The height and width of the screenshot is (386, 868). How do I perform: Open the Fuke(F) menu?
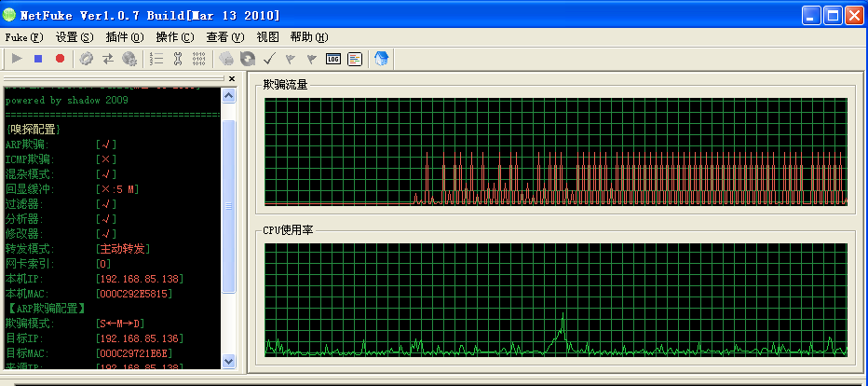[24, 37]
